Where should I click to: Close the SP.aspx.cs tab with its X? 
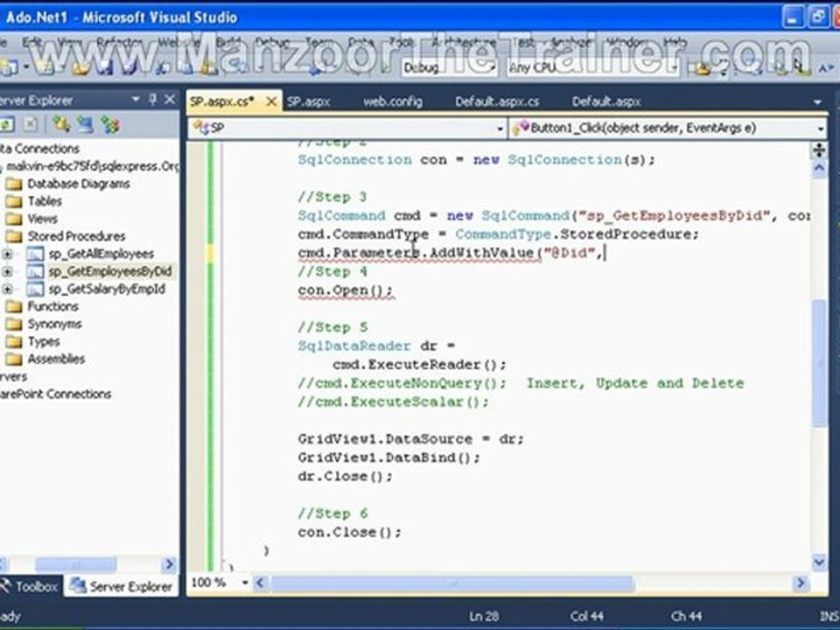pyautogui.click(x=271, y=101)
